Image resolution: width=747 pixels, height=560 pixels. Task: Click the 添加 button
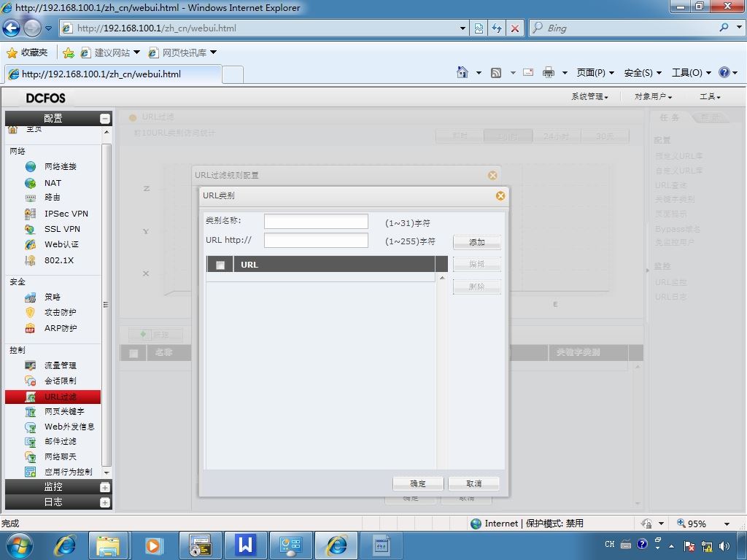click(x=477, y=242)
